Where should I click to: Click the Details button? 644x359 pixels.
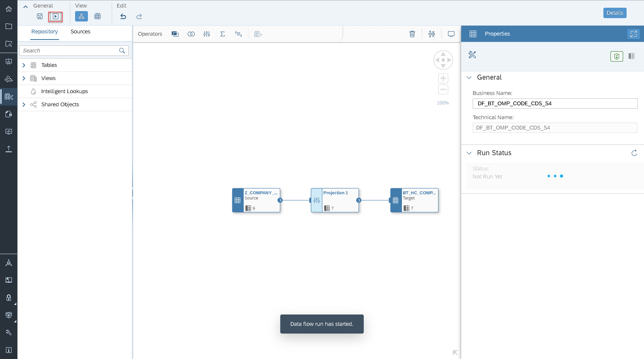615,13
